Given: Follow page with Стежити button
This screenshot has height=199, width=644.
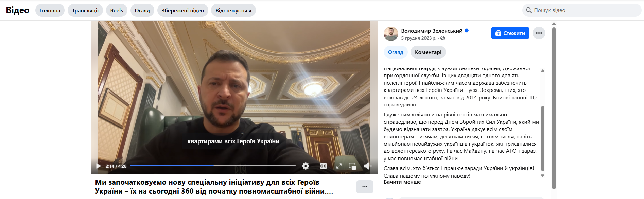Looking at the screenshot, I should coord(510,33).
